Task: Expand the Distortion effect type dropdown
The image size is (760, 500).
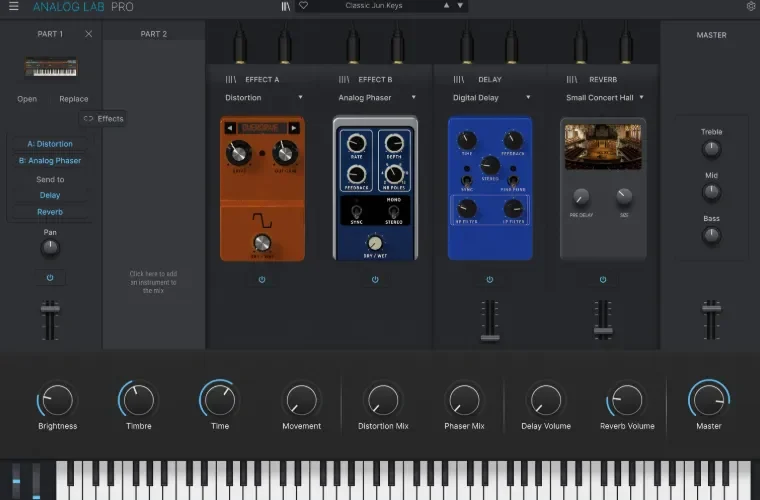Action: click(x=264, y=97)
